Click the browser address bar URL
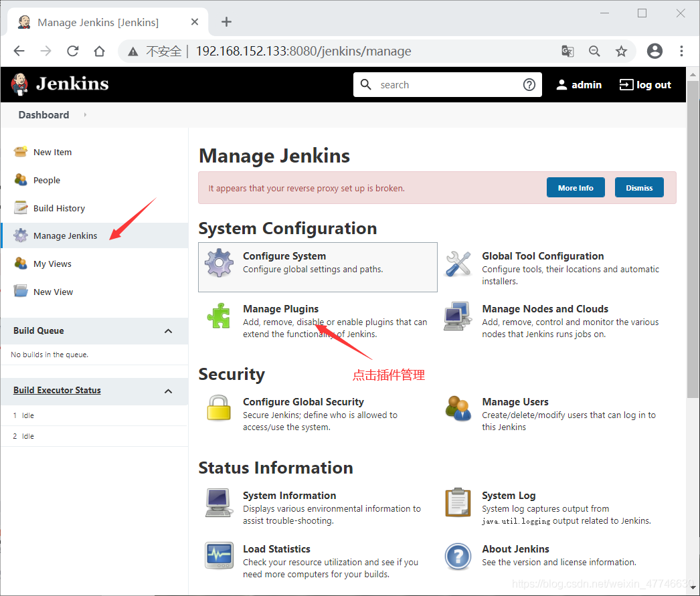This screenshot has height=596, width=700. 303,52
